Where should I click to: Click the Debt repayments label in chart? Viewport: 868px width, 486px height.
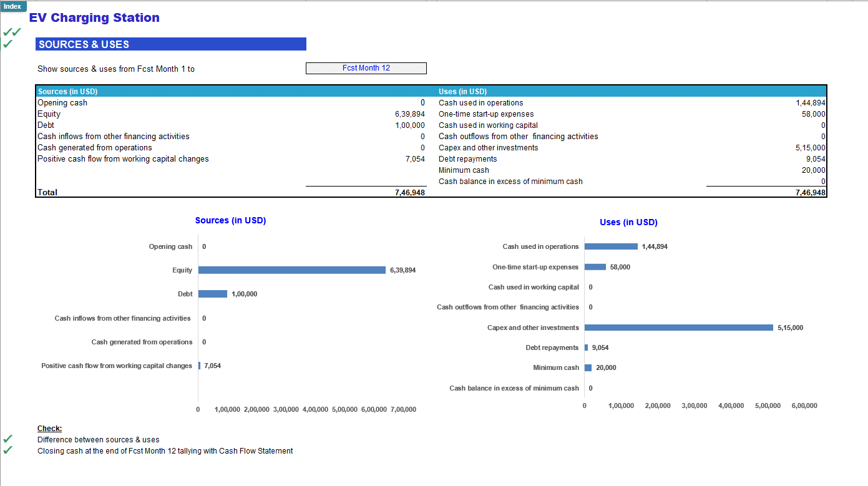coord(552,347)
